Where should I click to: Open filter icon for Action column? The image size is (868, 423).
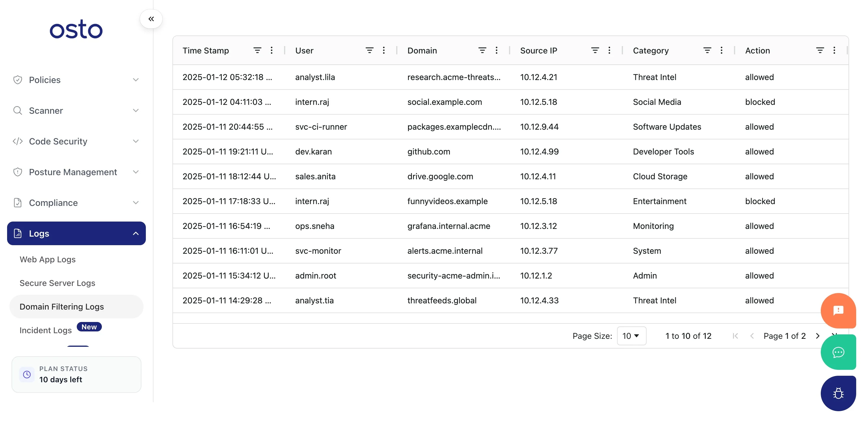pos(820,50)
